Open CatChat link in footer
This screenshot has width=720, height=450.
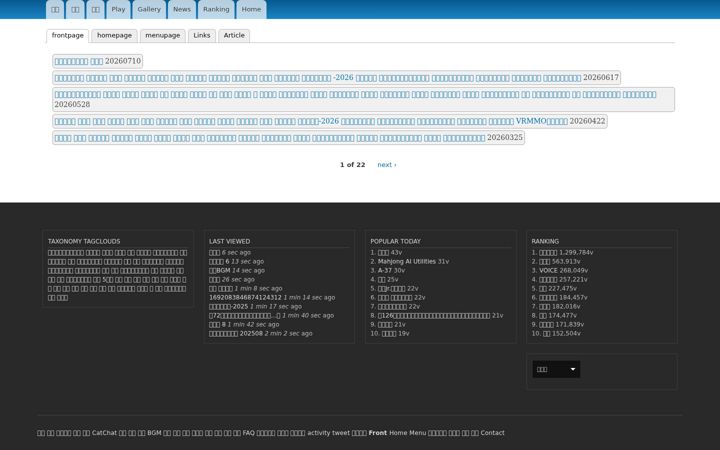104,433
